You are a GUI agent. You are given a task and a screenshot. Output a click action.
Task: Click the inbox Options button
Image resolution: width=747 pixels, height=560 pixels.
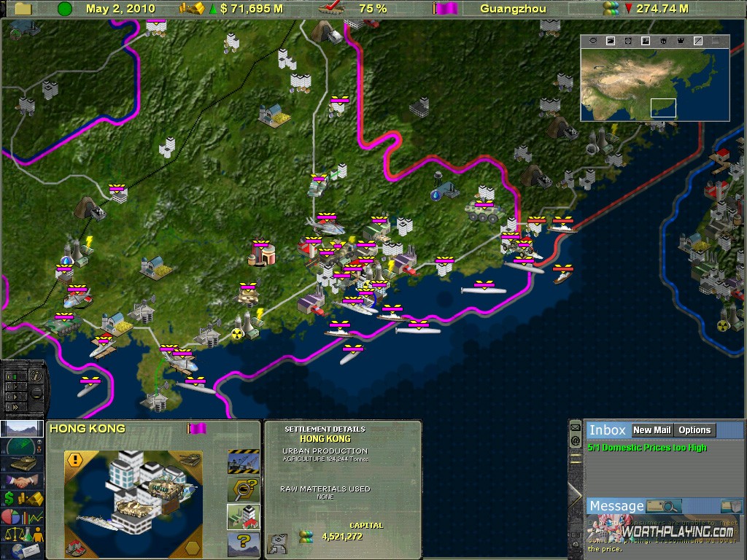tap(694, 430)
